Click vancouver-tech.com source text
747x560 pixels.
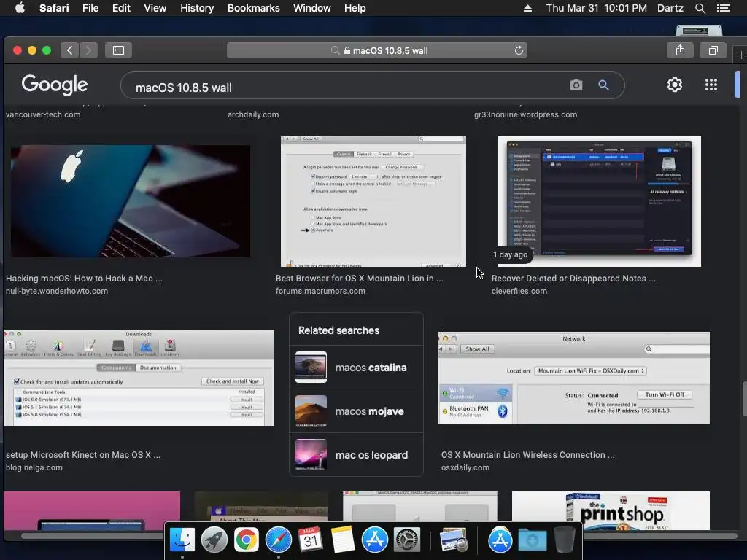[43, 114]
